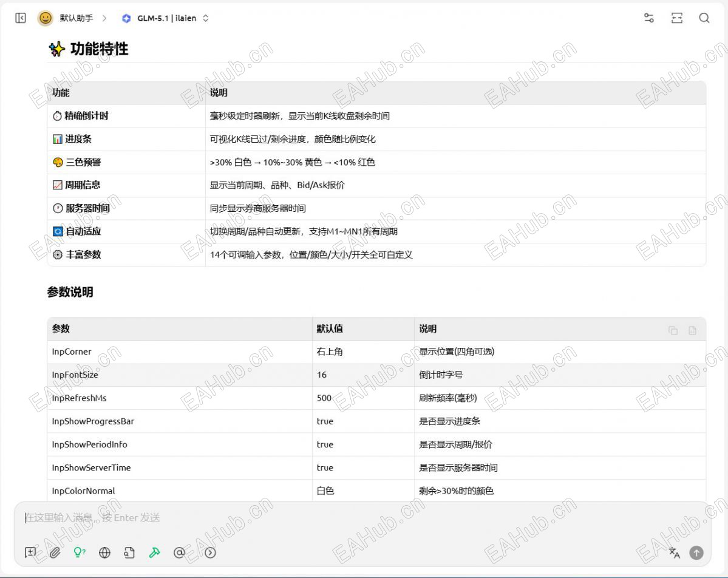Click the InpShowProgressBar parameter cell
The image size is (728, 578).
click(x=180, y=421)
